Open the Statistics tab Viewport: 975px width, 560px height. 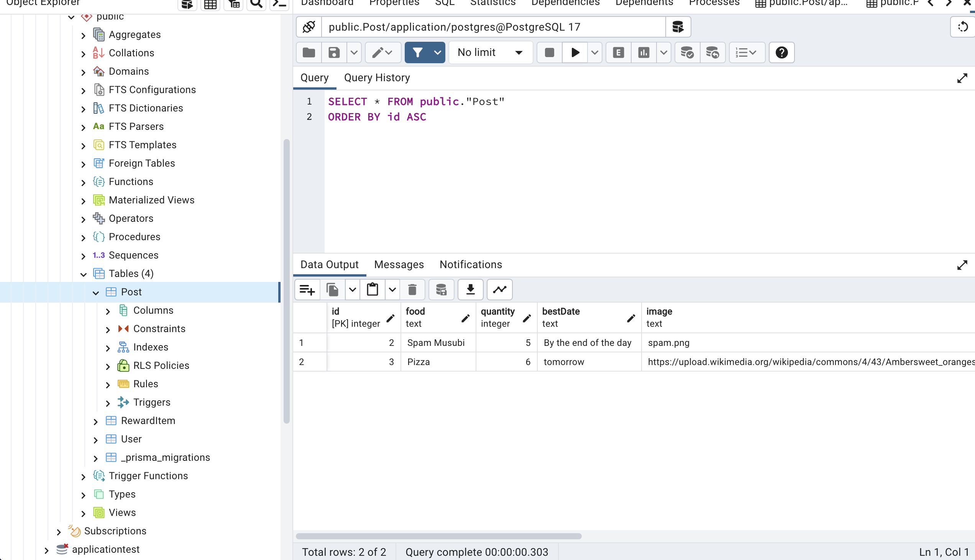point(492,3)
